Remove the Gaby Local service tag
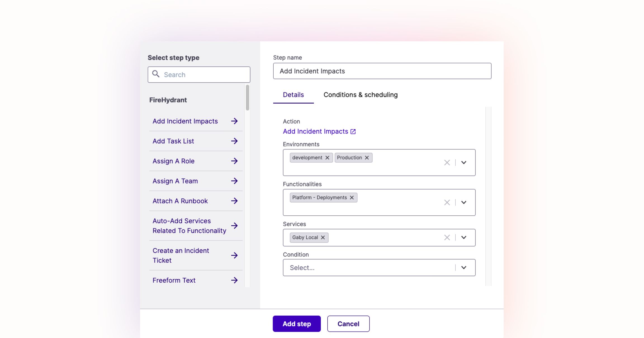This screenshot has width=644, height=338. coord(323,237)
